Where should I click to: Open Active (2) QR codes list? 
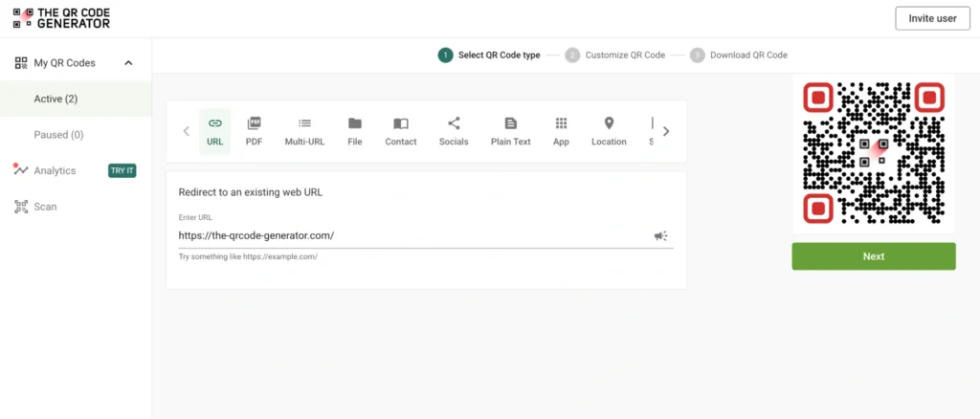[56, 99]
